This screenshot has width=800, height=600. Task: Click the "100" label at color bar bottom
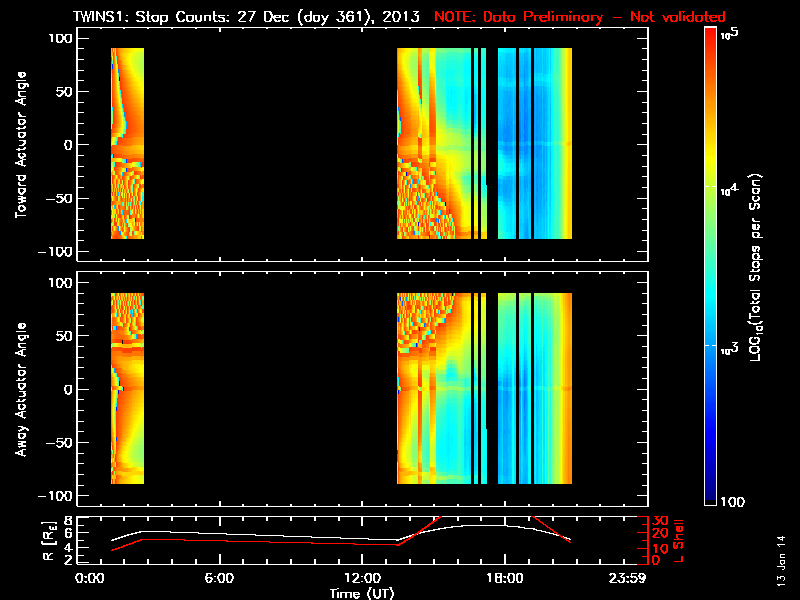pos(733,502)
